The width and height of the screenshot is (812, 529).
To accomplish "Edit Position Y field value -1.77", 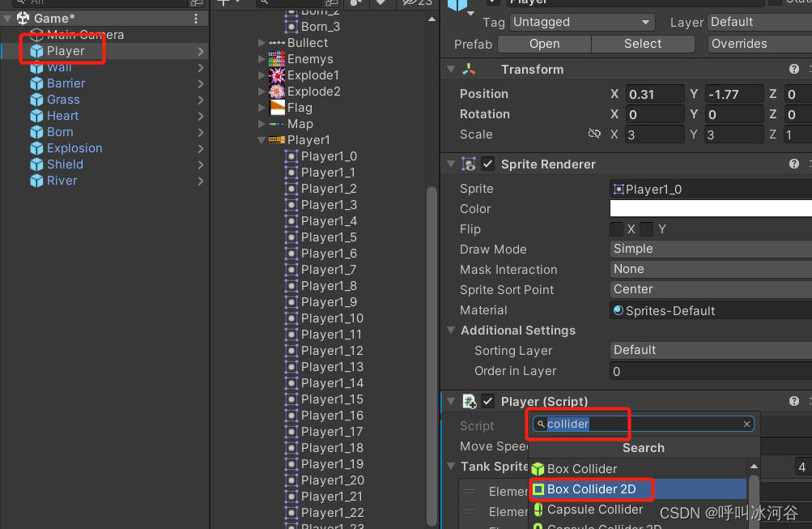I will (733, 94).
